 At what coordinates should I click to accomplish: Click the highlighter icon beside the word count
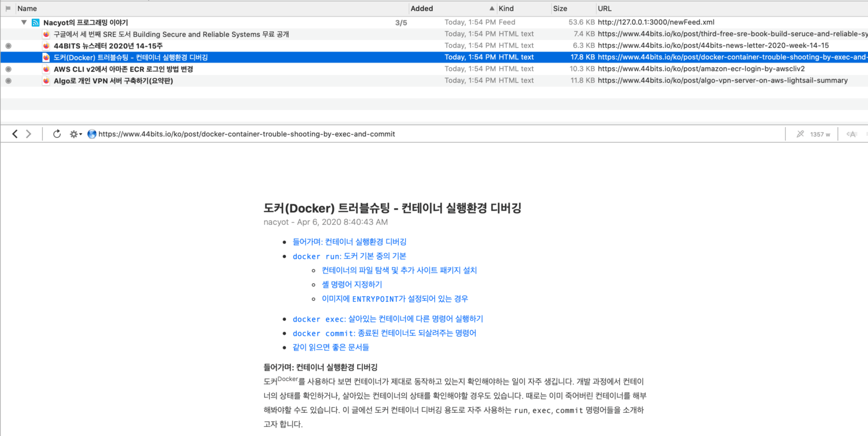tap(800, 134)
